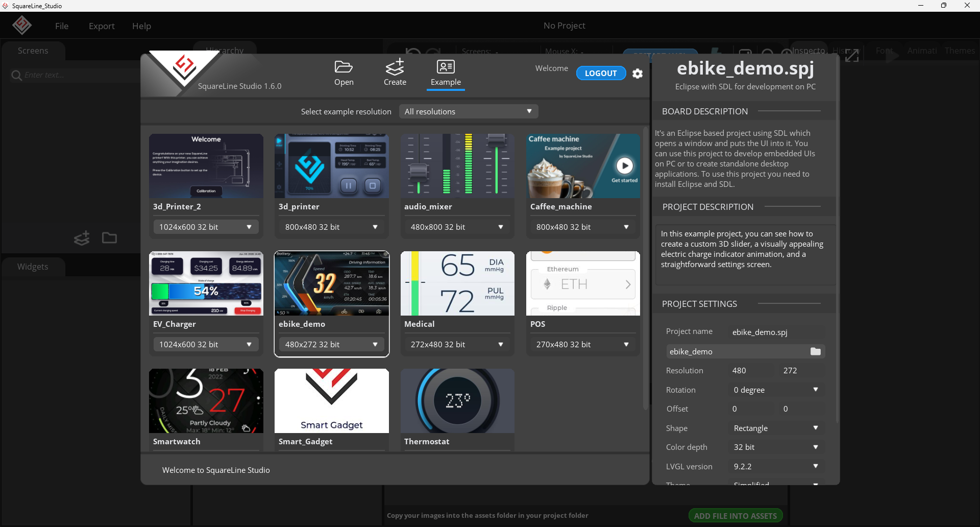
Task: Click the fullscreen expand arrows icon
Action: coord(852,56)
